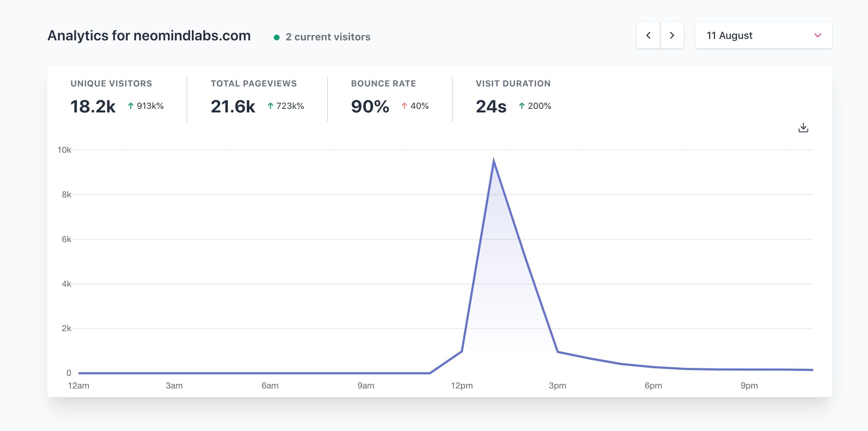Click the 913k% visitors increase arrow
The height and width of the screenshot is (431, 868).
(131, 106)
